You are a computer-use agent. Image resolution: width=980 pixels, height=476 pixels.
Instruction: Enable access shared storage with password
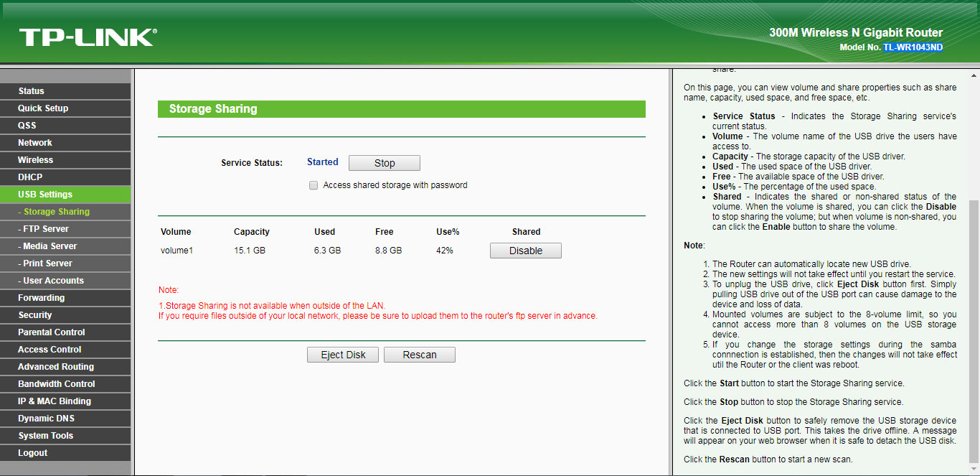point(314,185)
